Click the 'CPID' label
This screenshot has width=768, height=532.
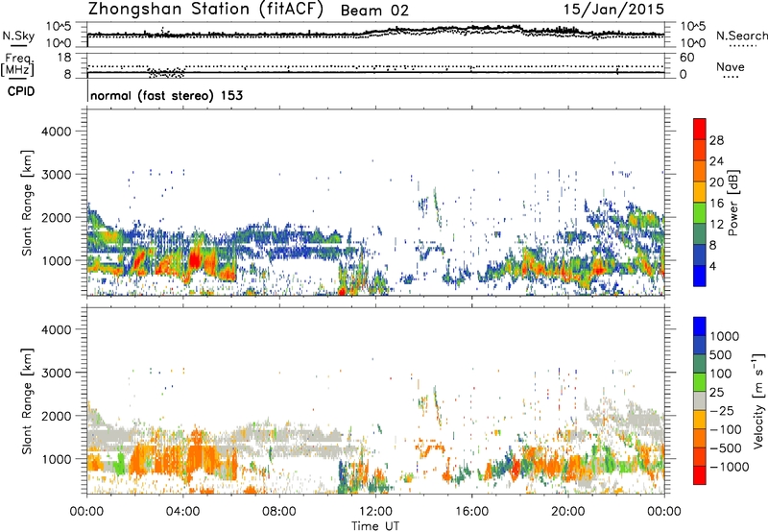click(x=21, y=91)
